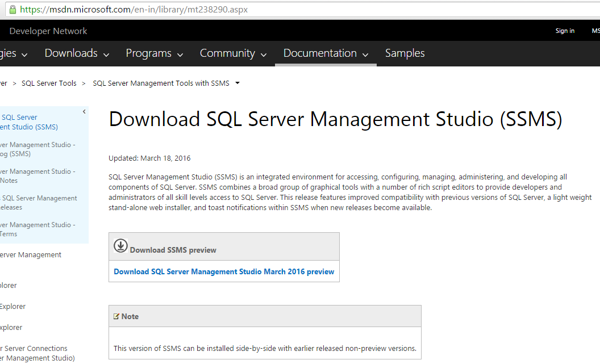The image size is (600, 364).
Task: Open the Developer Network home link
Action: [48, 31]
